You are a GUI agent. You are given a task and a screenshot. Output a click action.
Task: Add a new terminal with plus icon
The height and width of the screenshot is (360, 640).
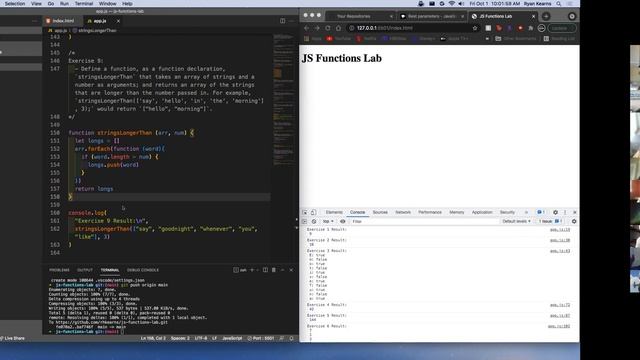point(252,270)
